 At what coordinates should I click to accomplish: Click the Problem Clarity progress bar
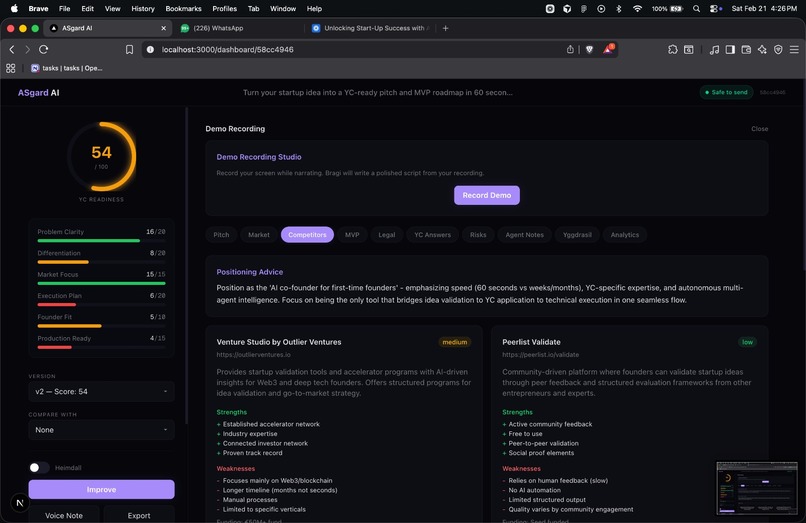[x=101, y=240]
